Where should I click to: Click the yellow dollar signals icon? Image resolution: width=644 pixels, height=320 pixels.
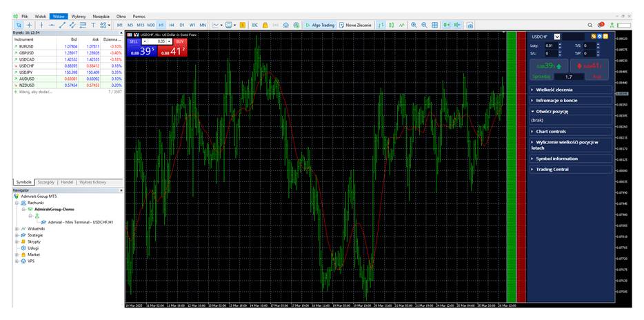(x=243, y=25)
